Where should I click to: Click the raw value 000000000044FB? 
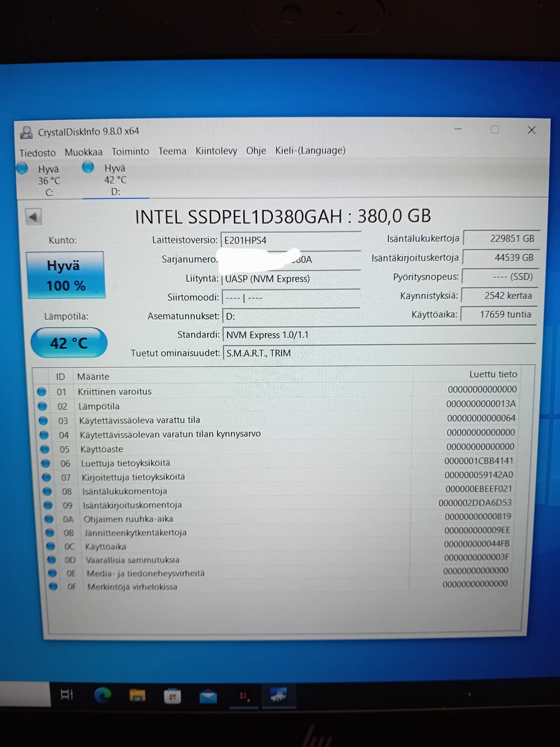477,544
